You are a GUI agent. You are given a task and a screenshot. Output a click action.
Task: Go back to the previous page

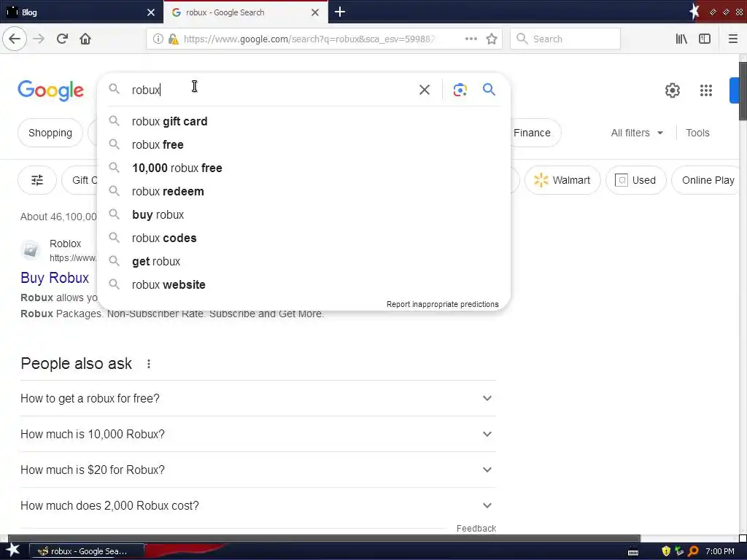[x=15, y=39]
